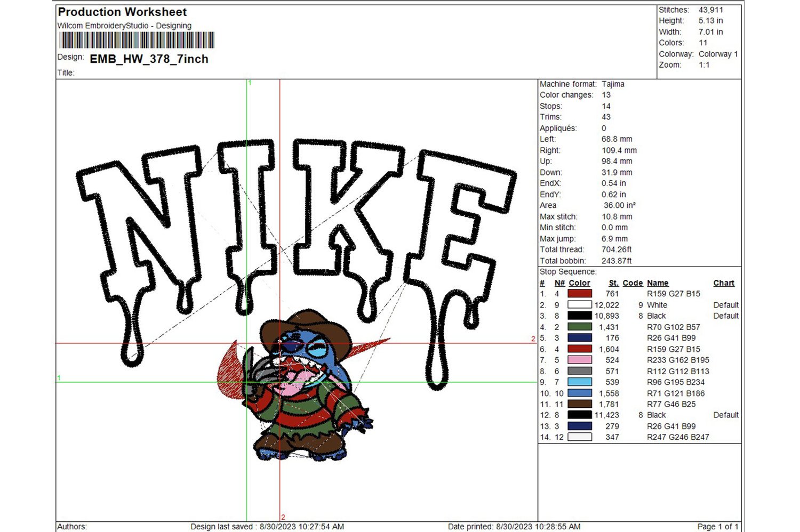Click the "Production Worksheet" heading
800x532 pixels.
click(122, 12)
